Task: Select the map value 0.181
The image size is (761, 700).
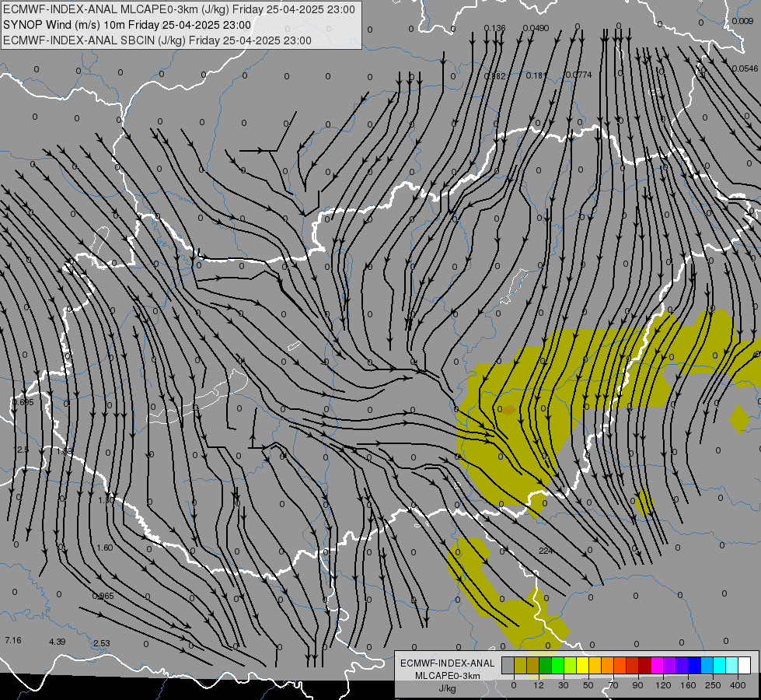Action: [536, 75]
